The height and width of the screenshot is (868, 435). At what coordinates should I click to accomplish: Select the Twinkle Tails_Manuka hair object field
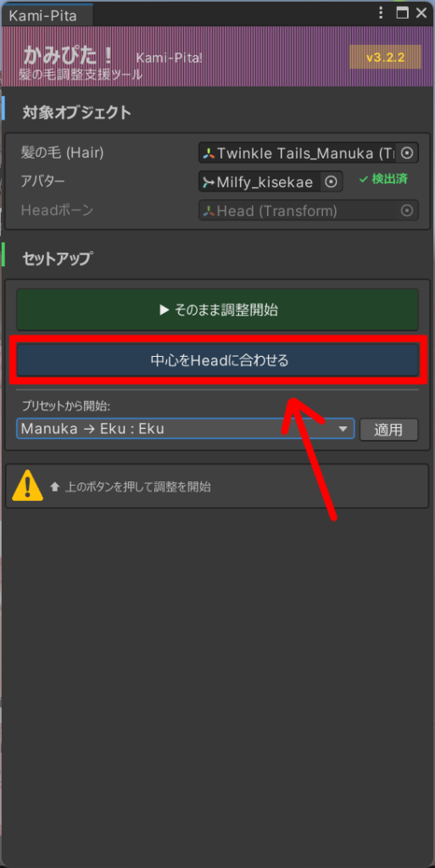click(x=309, y=153)
